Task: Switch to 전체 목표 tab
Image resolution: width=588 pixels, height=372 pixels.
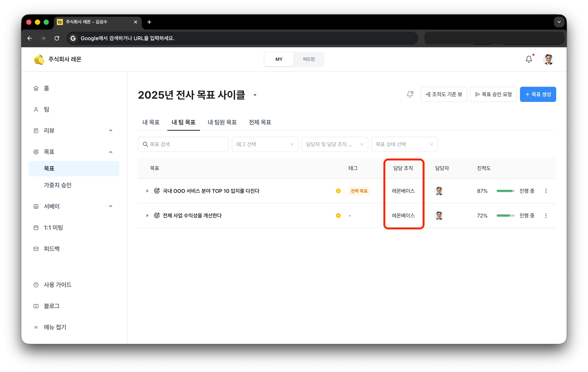Action: pyautogui.click(x=260, y=122)
